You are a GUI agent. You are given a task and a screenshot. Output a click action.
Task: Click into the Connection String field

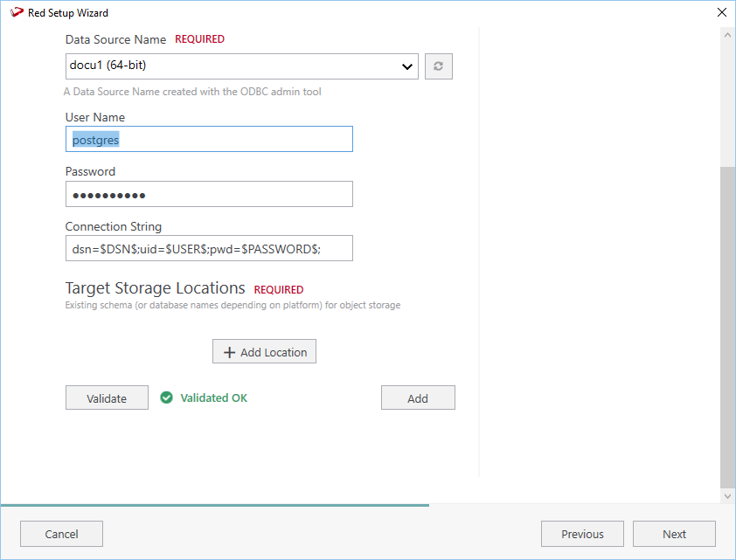[209, 248]
